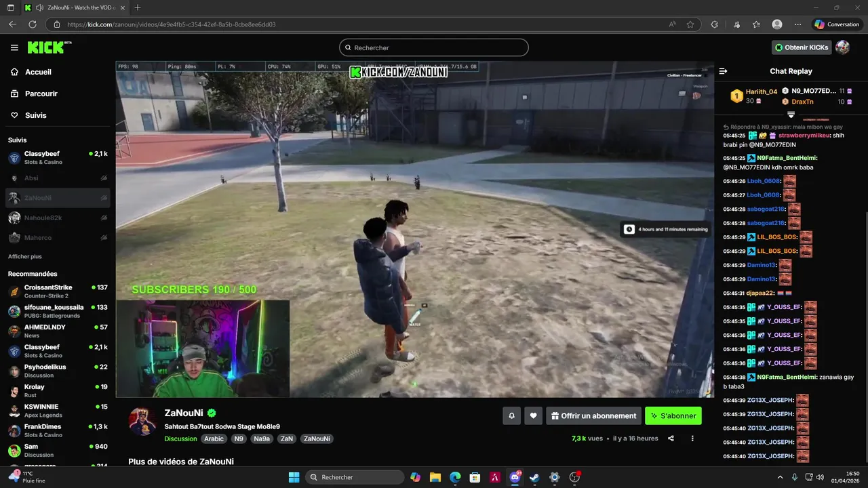Select the Arabic tag

214,439
